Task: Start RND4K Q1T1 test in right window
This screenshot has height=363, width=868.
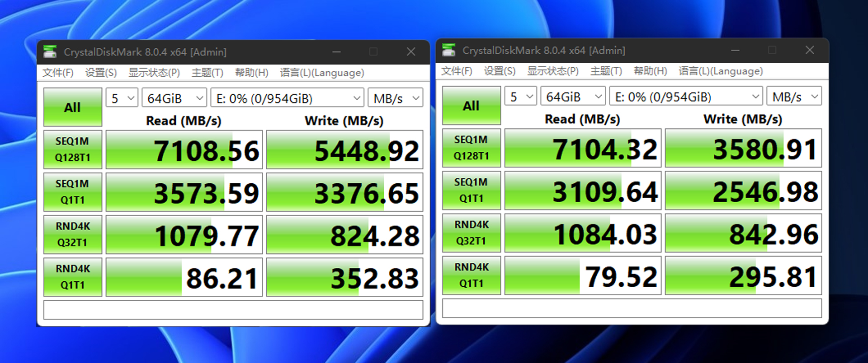Action: click(472, 275)
